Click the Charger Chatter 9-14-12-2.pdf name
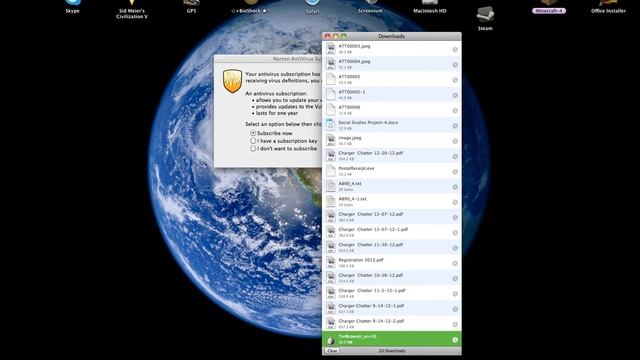Image resolution: width=640 pixels, height=360 pixels. point(371,321)
